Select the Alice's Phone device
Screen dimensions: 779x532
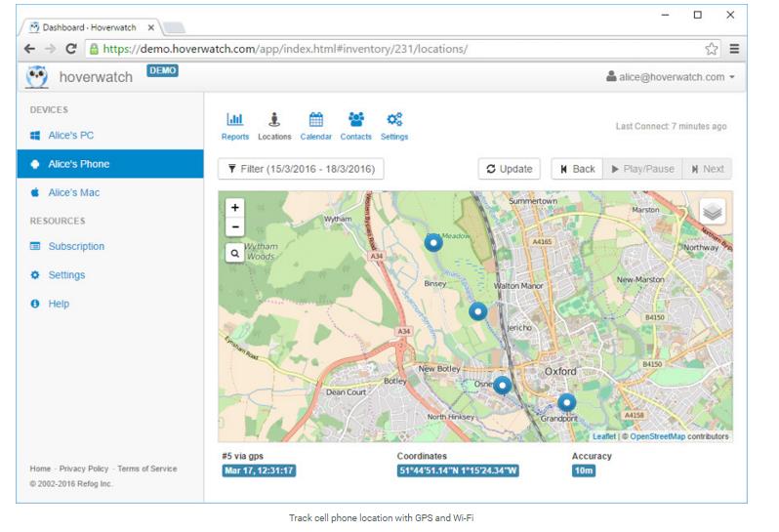point(110,164)
